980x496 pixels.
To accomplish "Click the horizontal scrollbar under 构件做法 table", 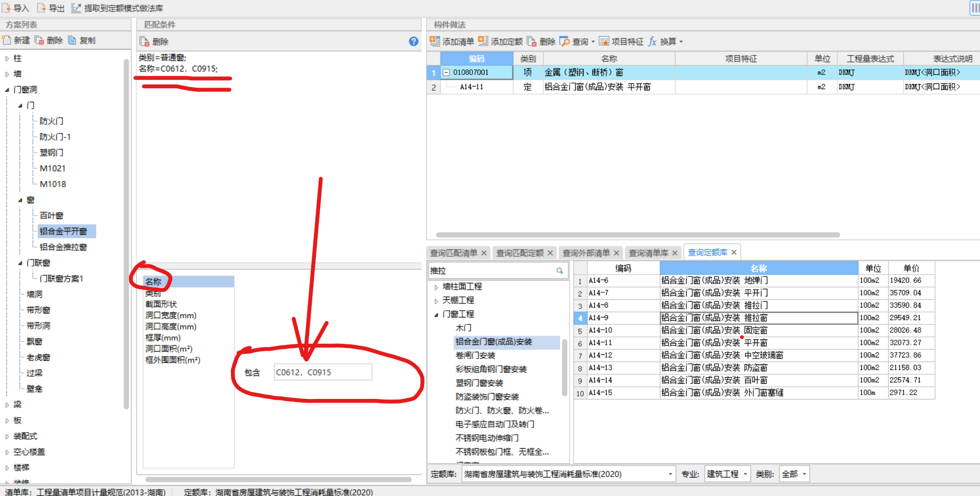I will [638, 235].
